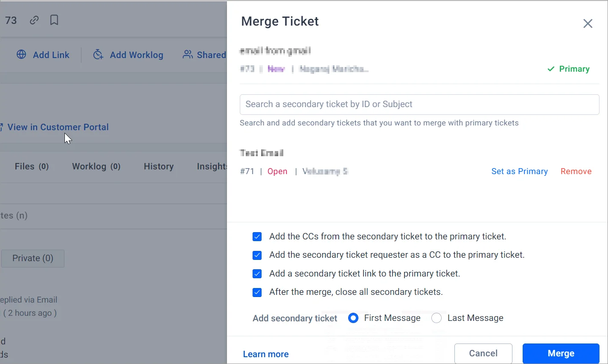Open the Learn more link
Image resolution: width=608 pixels, height=364 pixels.
coord(265,354)
